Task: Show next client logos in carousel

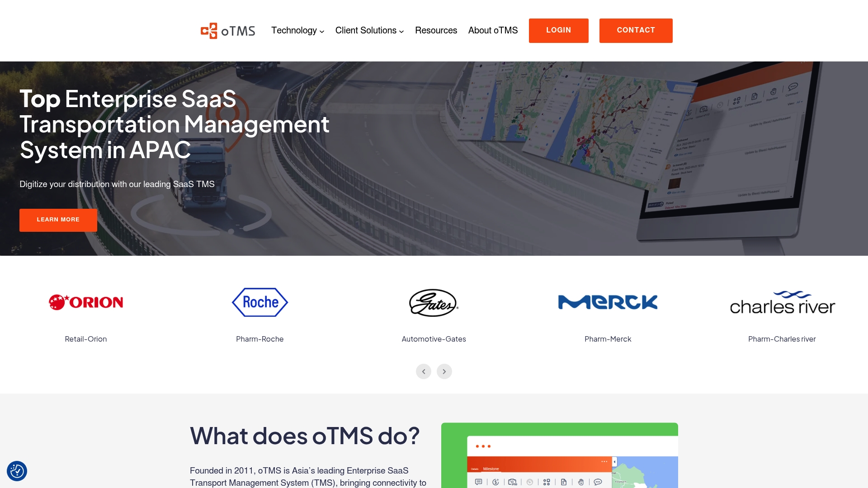Action: [x=444, y=371]
